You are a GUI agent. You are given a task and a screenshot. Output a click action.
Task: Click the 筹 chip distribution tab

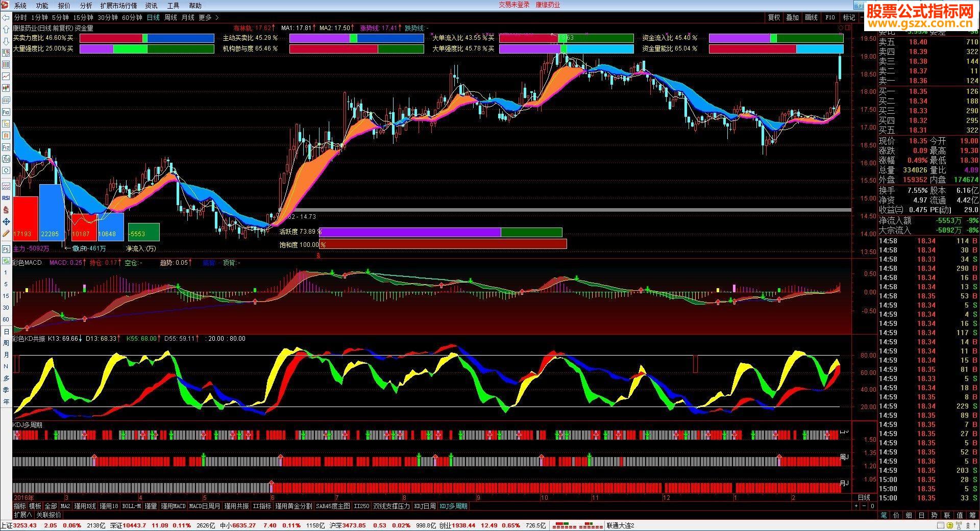pyautogui.click(x=972, y=515)
